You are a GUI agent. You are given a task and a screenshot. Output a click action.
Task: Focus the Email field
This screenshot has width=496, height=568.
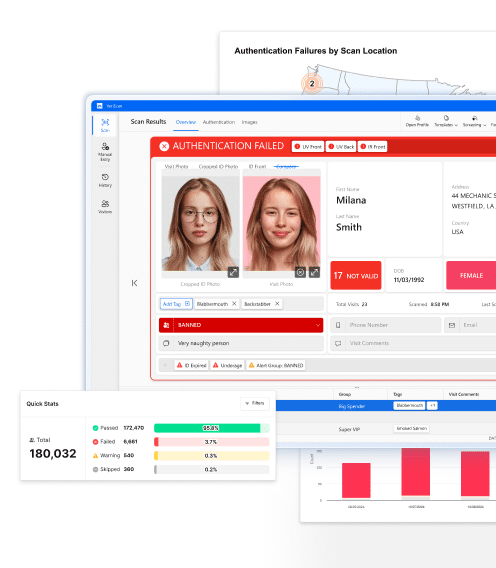[471, 325]
